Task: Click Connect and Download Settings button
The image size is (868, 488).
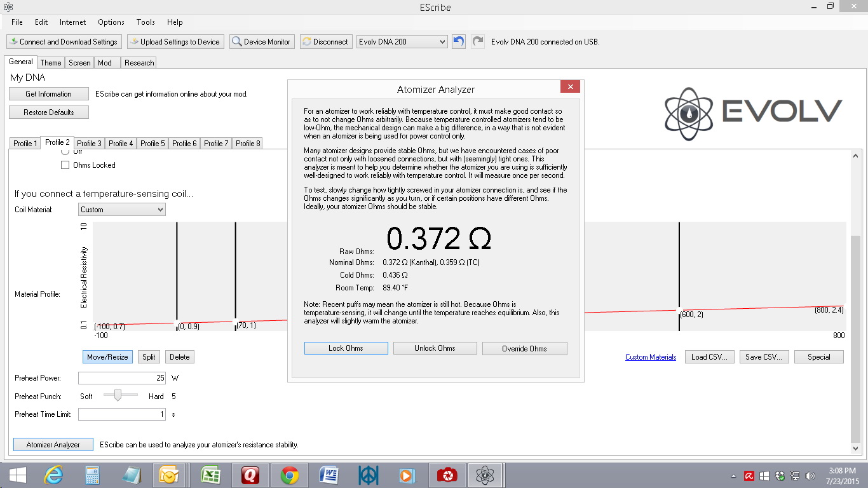Action: point(63,42)
